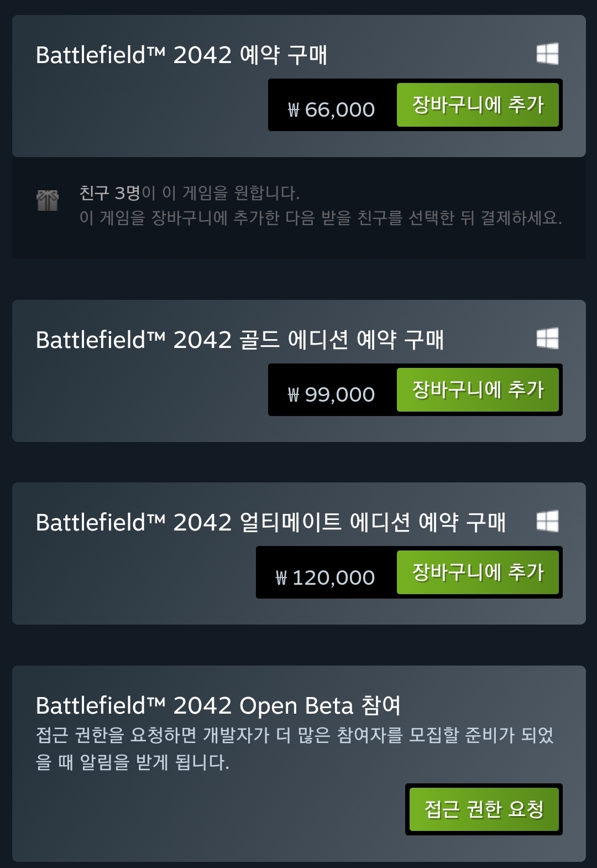Open the 친구 3명 friends link
Screen dimensions: 597x868
(x=110, y=193)
